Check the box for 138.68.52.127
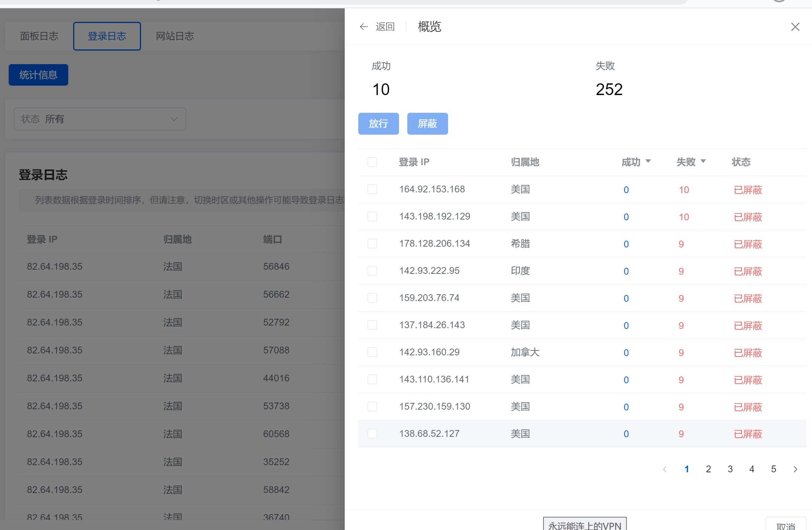This screenshot has height=530, width=812. tap(372, 434)
